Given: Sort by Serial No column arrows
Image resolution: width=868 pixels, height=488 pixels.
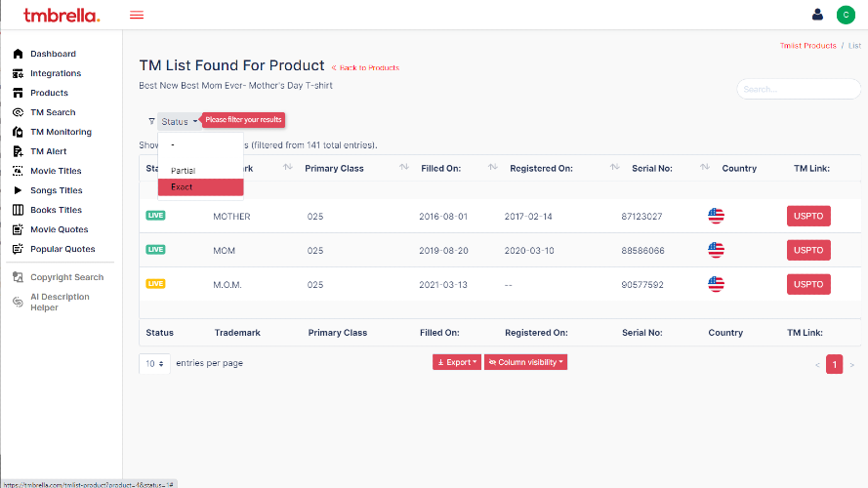Looking at the screenshot, I should click(704, 168).
